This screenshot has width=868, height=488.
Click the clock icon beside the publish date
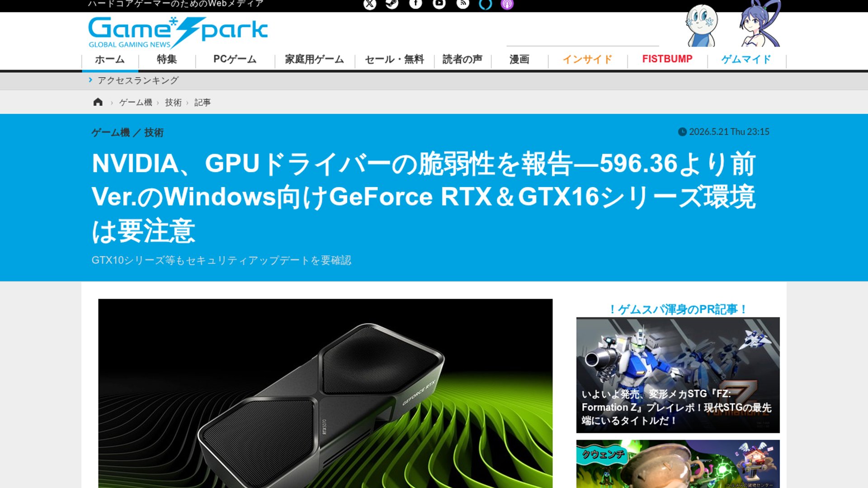(x=682, y=132)
